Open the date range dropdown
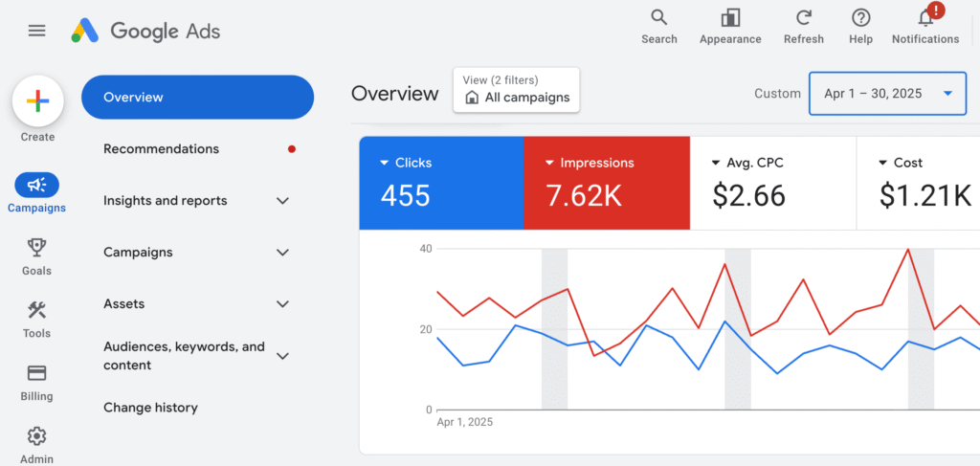 [887, 94]
